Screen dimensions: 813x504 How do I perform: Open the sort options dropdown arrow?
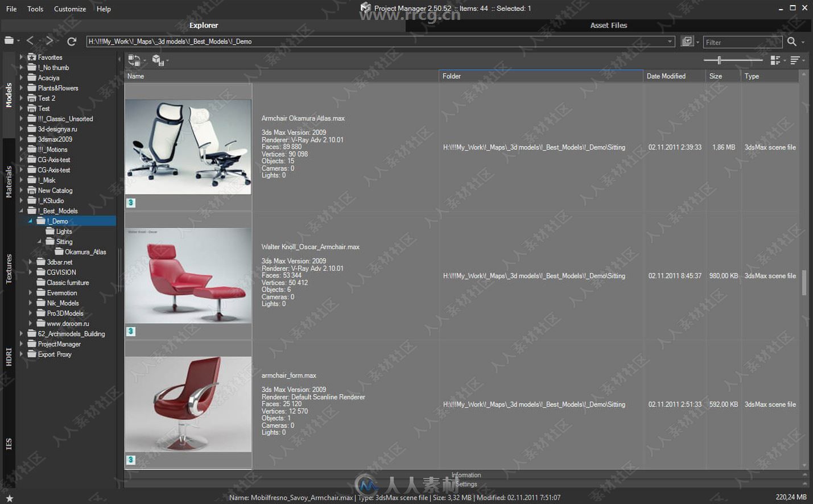click(804, 60)
